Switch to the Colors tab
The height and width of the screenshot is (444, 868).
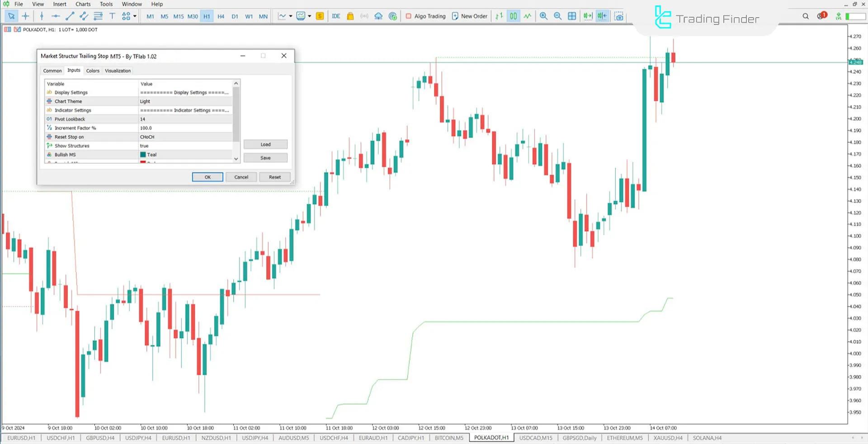pos(93,71)
